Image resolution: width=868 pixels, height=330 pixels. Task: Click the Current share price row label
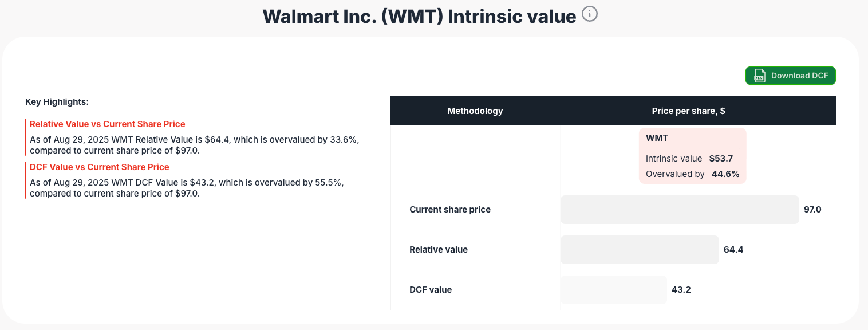coord(450,209)
